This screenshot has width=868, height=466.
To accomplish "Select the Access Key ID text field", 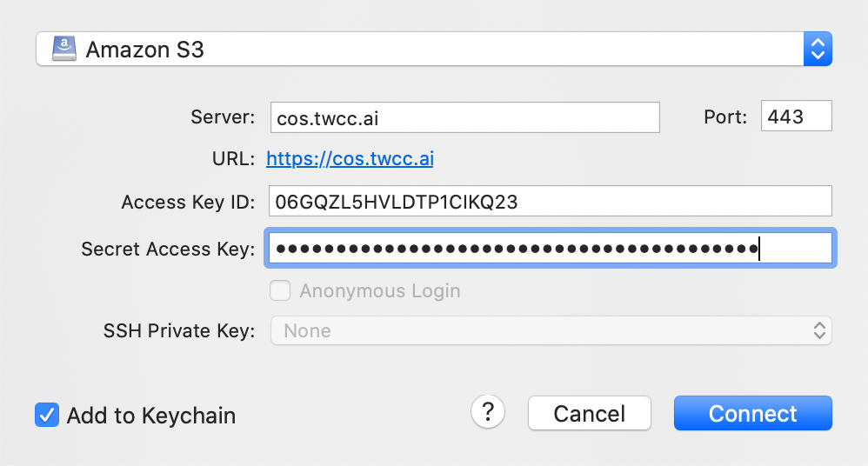I will pos(551,201).
